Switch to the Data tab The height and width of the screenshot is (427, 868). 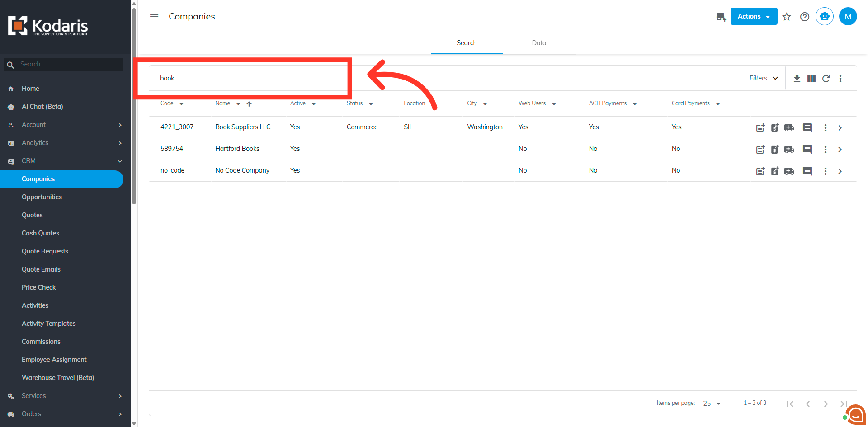(539, 43)
